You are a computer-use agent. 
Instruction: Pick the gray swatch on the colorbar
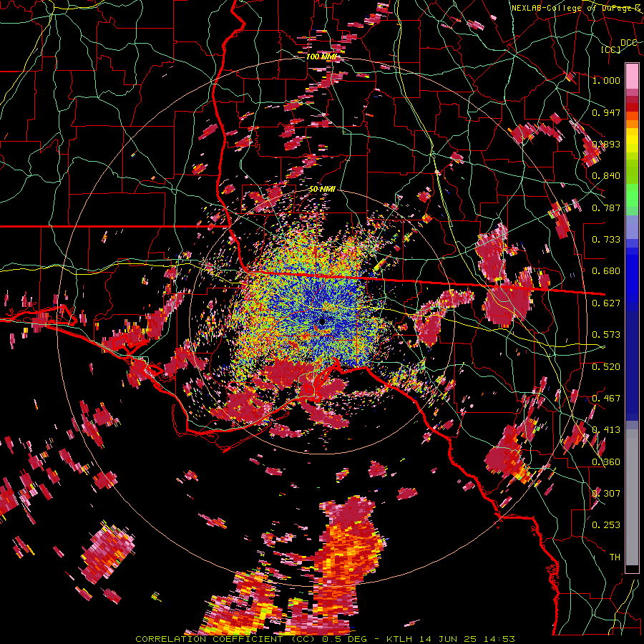632,497
